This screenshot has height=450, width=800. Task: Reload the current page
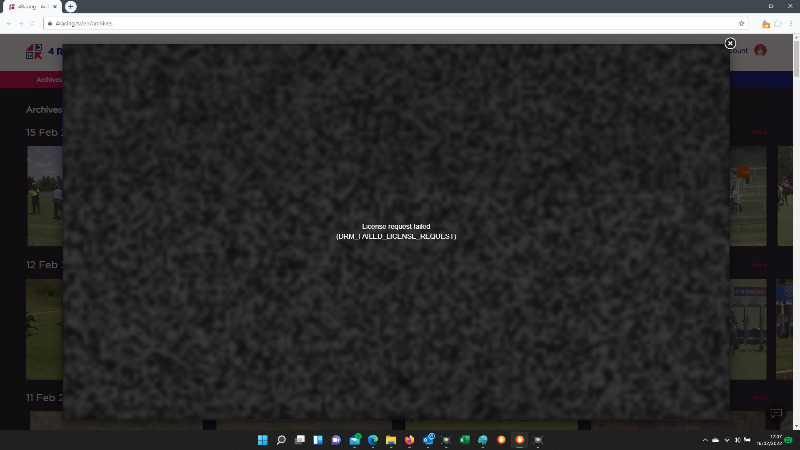point(33,23)
